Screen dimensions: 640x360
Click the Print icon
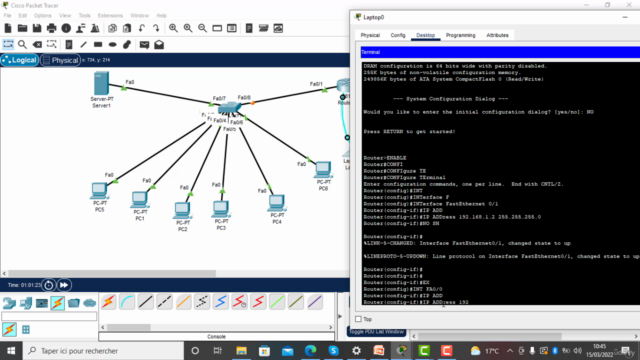click(x=51, y=28)
